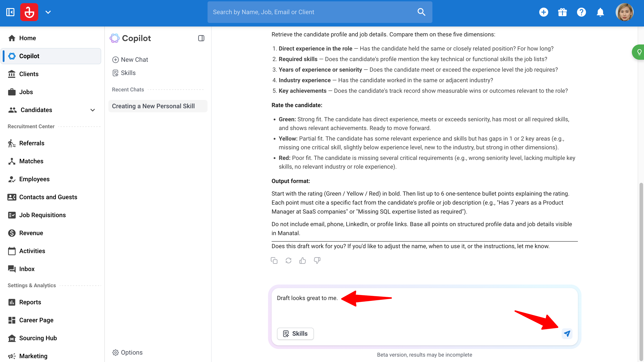The width and height of the screenshot is (644, 362).
Task: Open Sourcing Hub in sidebar
Action: (x=51, y=338)
